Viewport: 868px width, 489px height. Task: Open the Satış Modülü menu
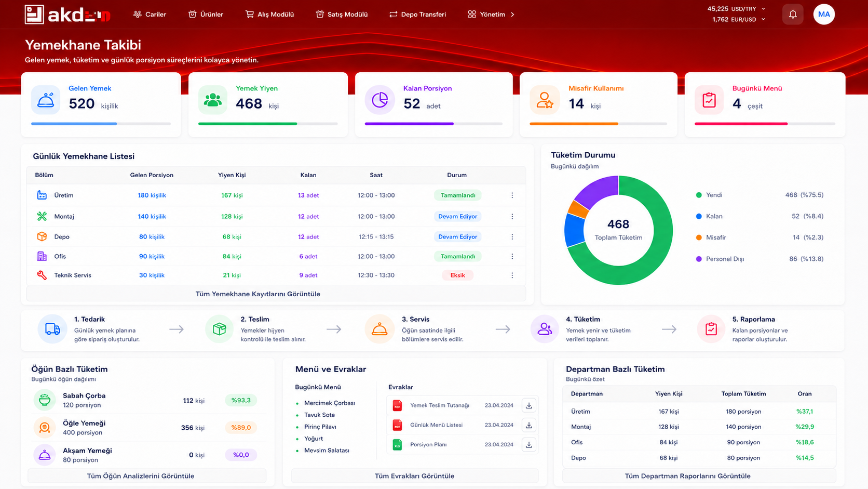pos(342,15)
